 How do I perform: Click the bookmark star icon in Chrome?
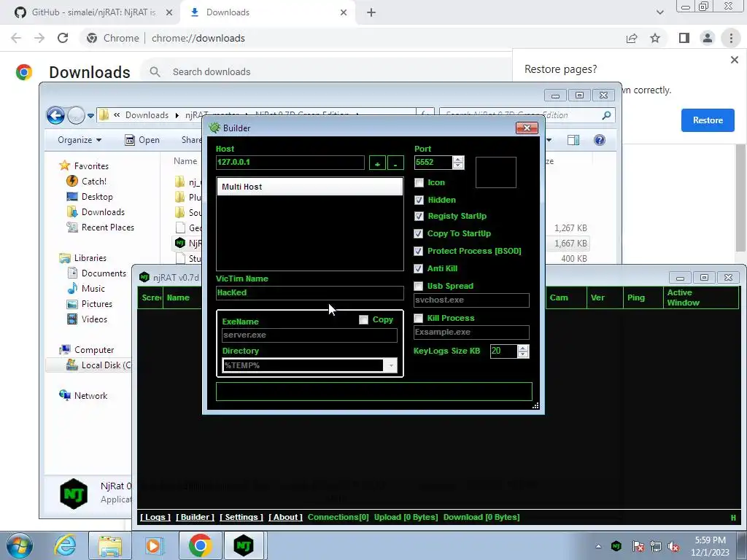(x=656, y=38)
